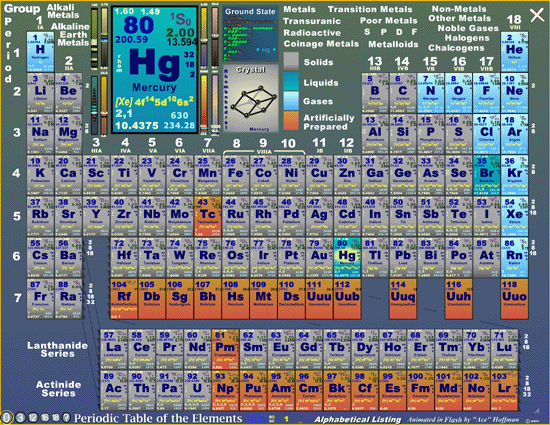Select the Radon (Rn) element tile
The height and width of the screenshot is (425, 550).
(514, 257)
